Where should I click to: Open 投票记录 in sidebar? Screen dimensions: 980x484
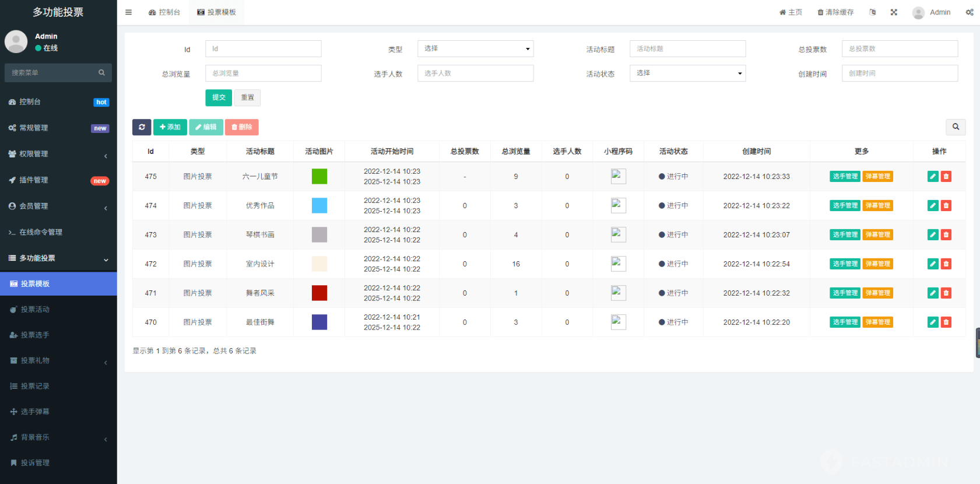point(58,386)
